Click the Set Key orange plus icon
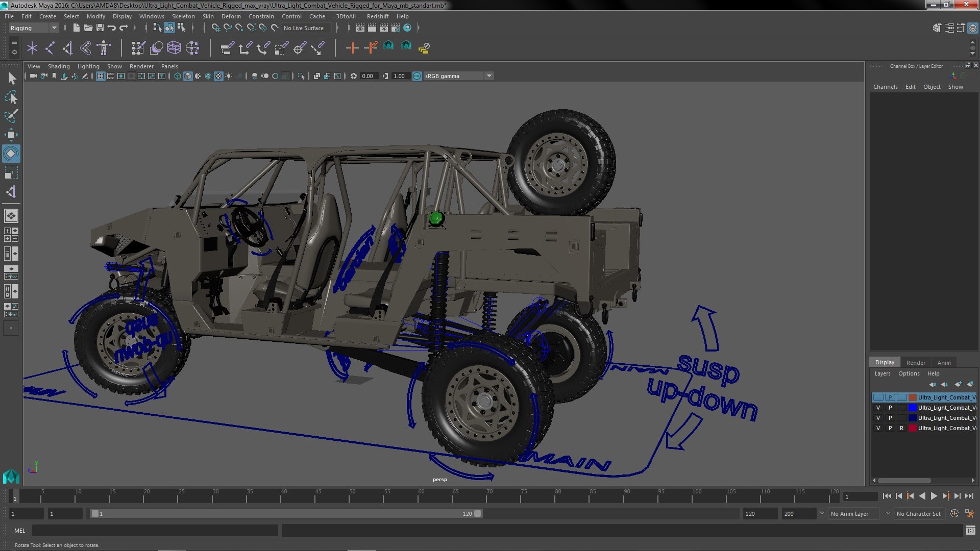 pyautogui.click(x=352, y=48)
